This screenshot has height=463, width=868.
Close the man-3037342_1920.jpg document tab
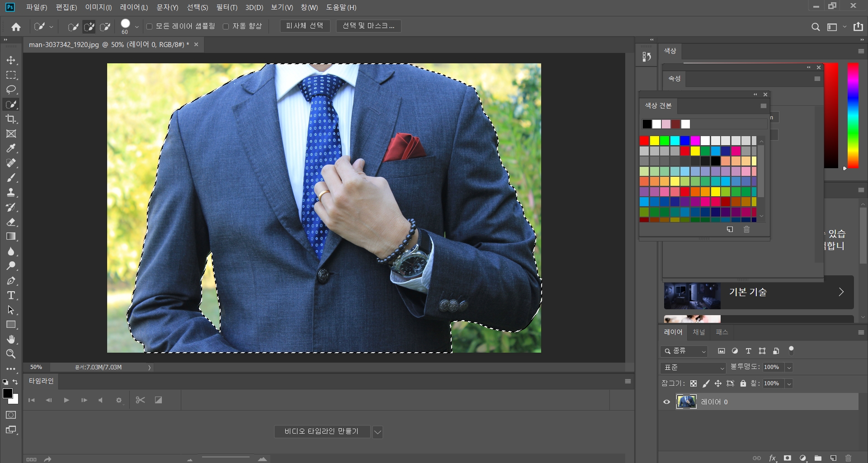(x=196, y=44)
